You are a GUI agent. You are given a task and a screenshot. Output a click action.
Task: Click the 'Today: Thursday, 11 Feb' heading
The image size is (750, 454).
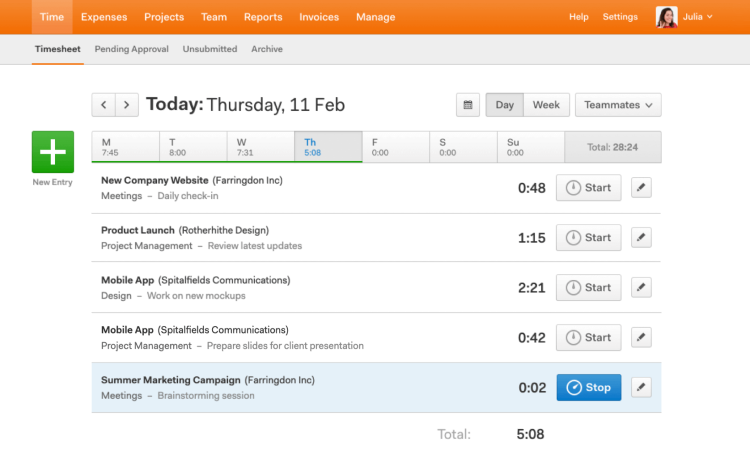tap(245, 104)
